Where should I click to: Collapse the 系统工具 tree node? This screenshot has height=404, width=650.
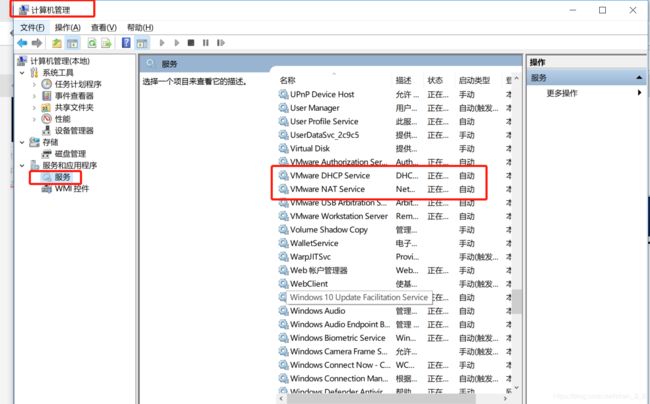23,72
